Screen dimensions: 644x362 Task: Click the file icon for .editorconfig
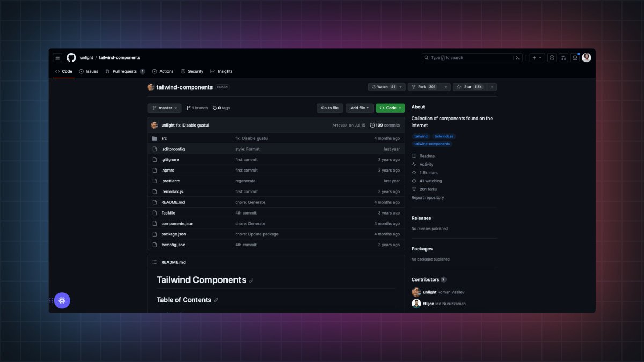tap(155, 149)
